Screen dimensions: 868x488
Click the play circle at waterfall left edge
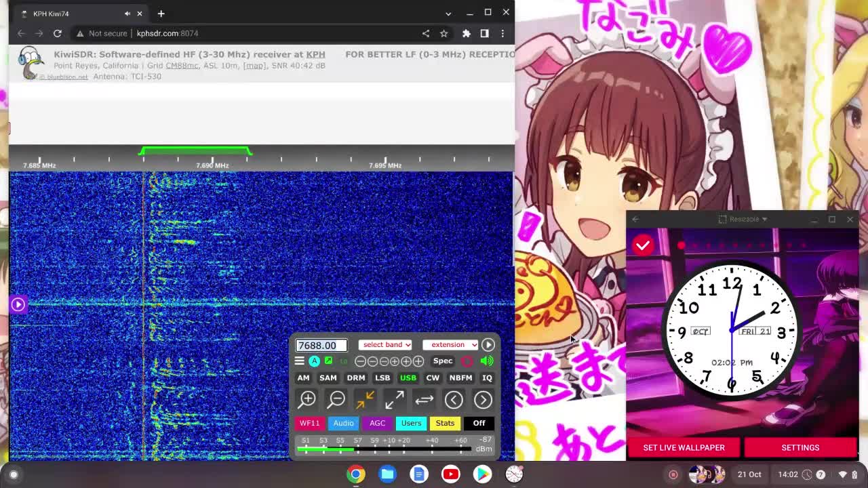tap(18, 304)
